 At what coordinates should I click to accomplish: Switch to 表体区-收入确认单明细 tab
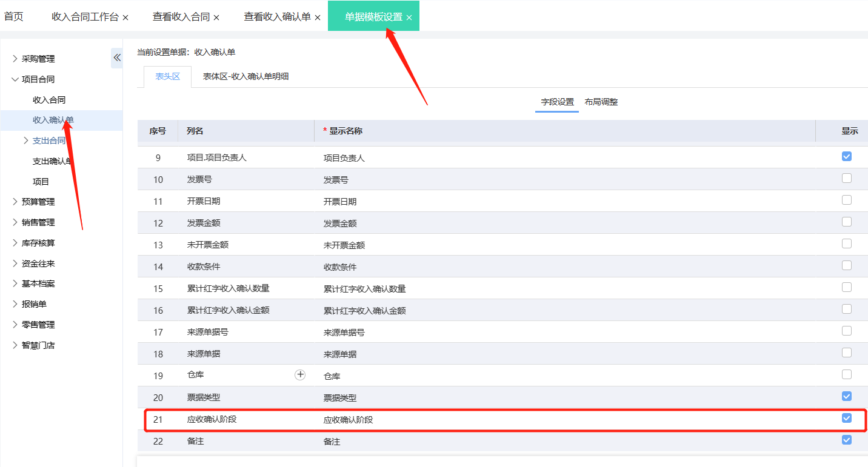point(245,77)
